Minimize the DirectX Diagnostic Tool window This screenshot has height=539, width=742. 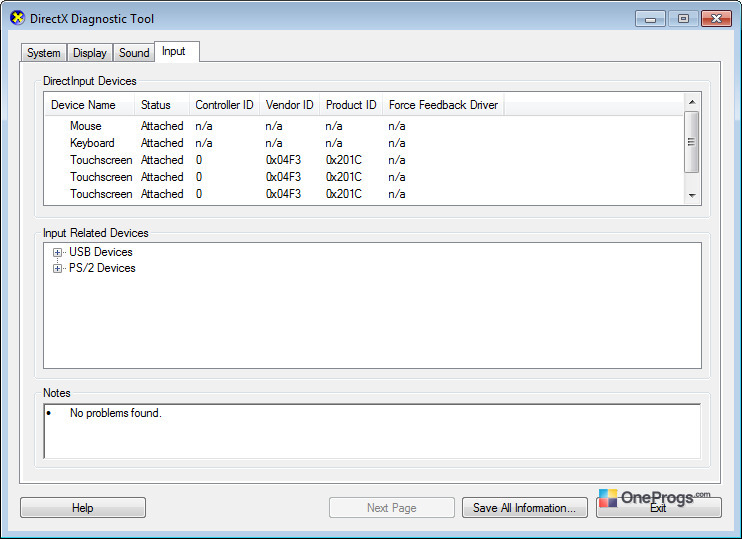click(651, 19)
